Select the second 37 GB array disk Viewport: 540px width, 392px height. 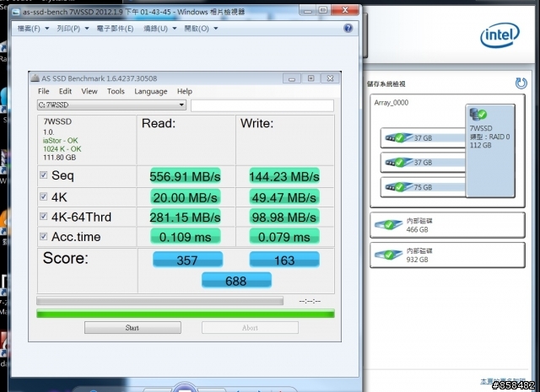(x=424, y=163)
